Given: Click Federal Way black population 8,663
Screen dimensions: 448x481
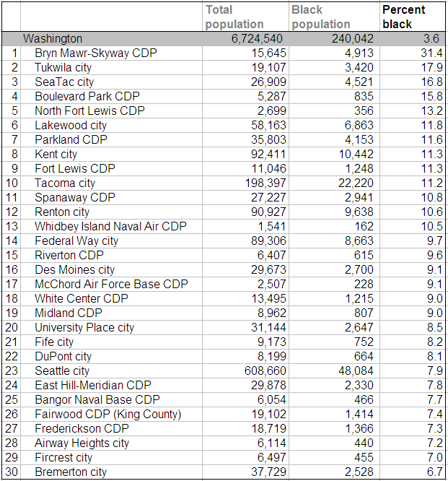Looking at the screenshot, I should point(359,240).
